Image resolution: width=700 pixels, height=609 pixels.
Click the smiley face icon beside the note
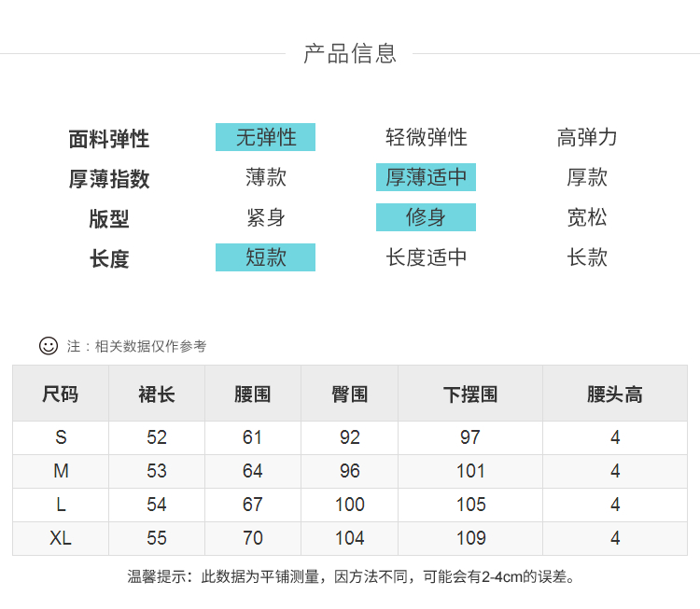pyautogui.click(x=49, y=346)
